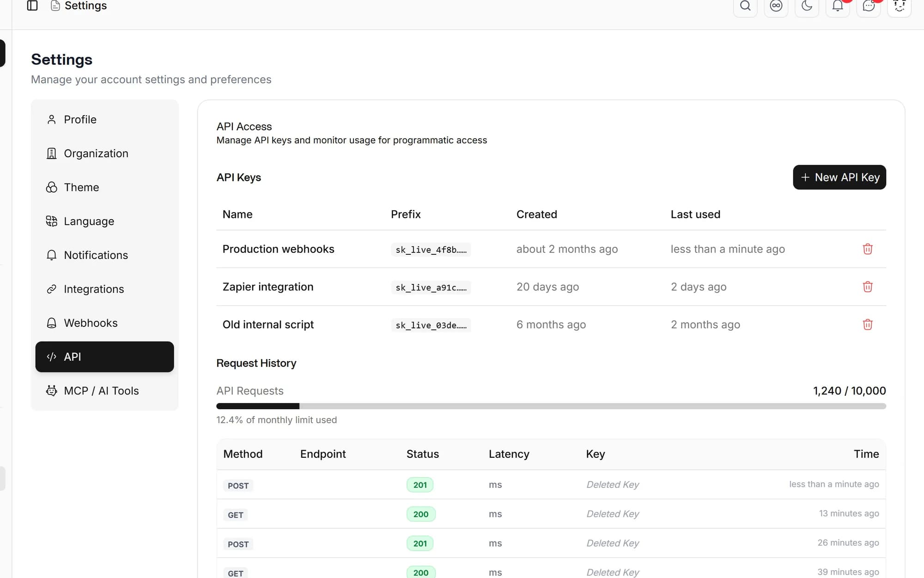This screenshot has height=578, width=924.
Task: Select the Zapier integration key name
Action: coord(268,287)
